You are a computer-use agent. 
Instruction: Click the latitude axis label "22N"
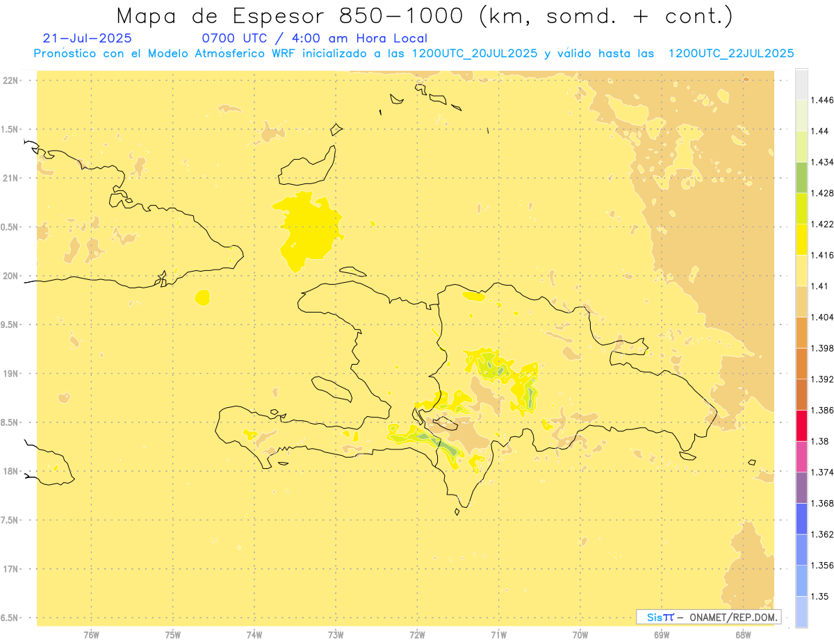pyautogui.click(x=11, y=80)
